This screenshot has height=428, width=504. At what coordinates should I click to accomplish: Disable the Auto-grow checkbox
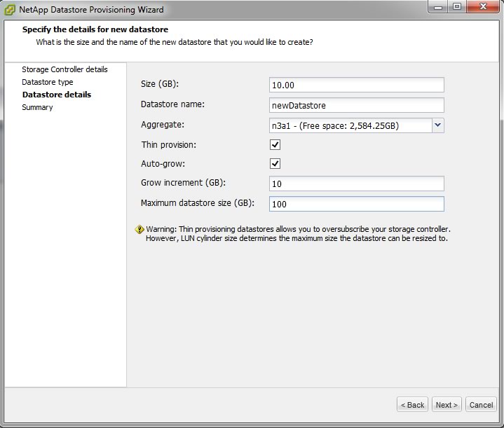click(275, 164)
